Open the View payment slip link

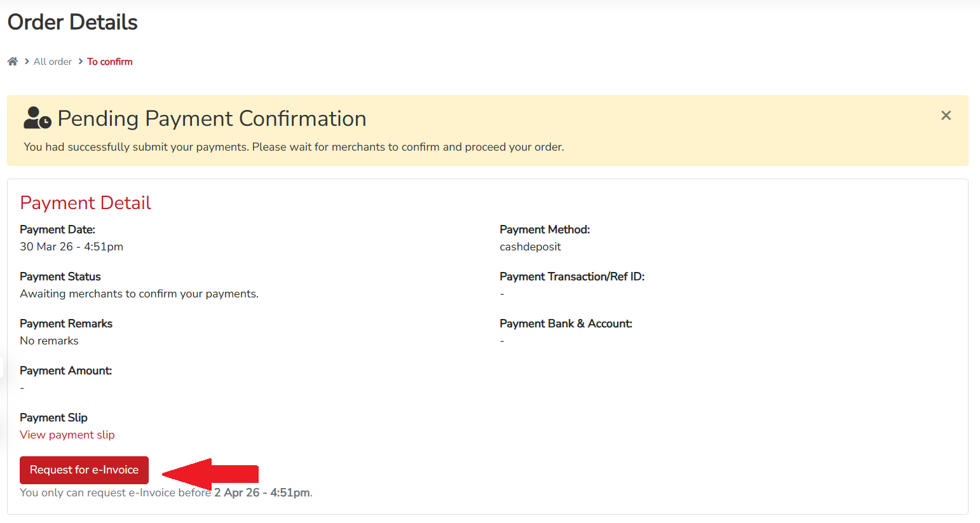click(67, 435)
